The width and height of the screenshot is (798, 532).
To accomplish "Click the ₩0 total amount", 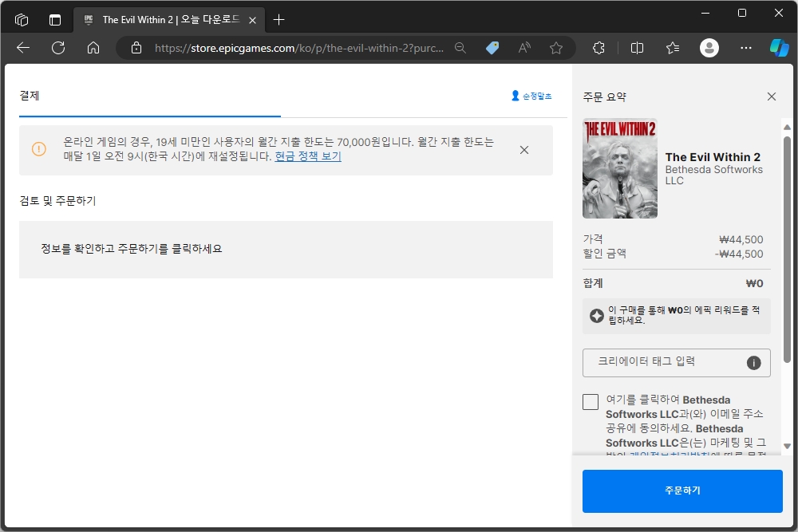I will click(754, 283).
